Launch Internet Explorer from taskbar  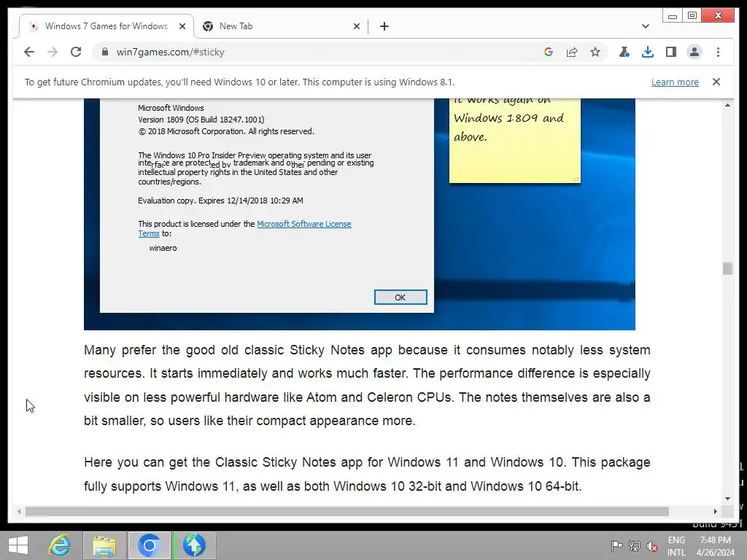tap(60, 545)
